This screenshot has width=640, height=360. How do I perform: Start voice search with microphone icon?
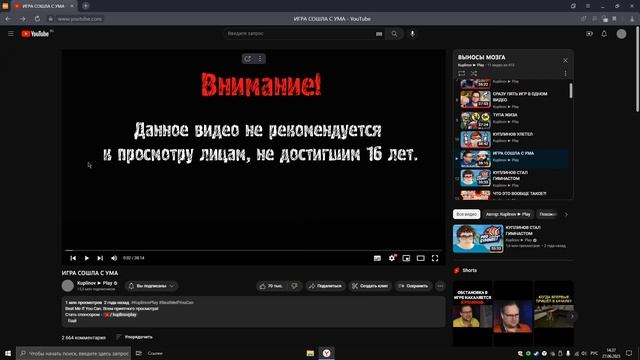coord(412,34)
